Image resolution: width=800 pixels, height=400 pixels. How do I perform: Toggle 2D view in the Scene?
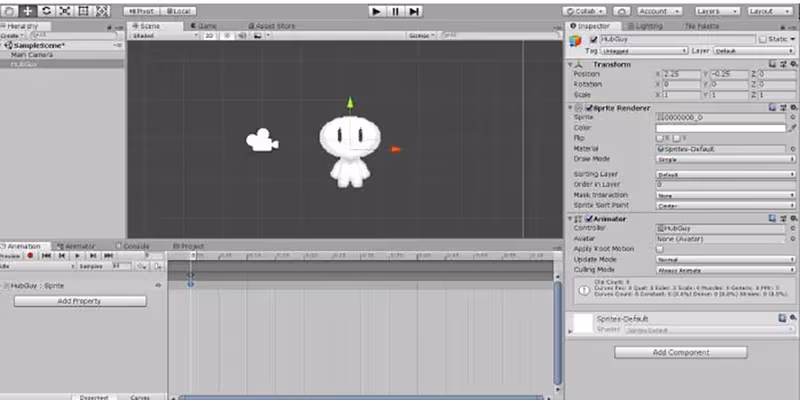209,36
